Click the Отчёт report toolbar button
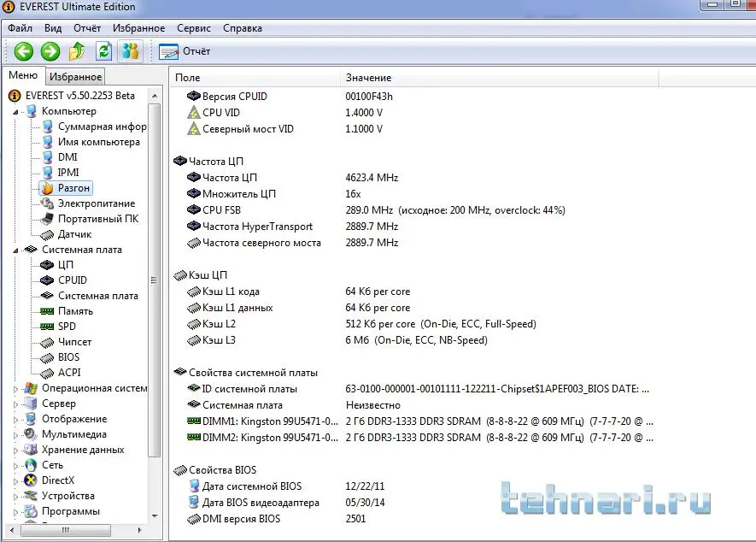The width and height of the screenshot is (756, 542). 185,51
